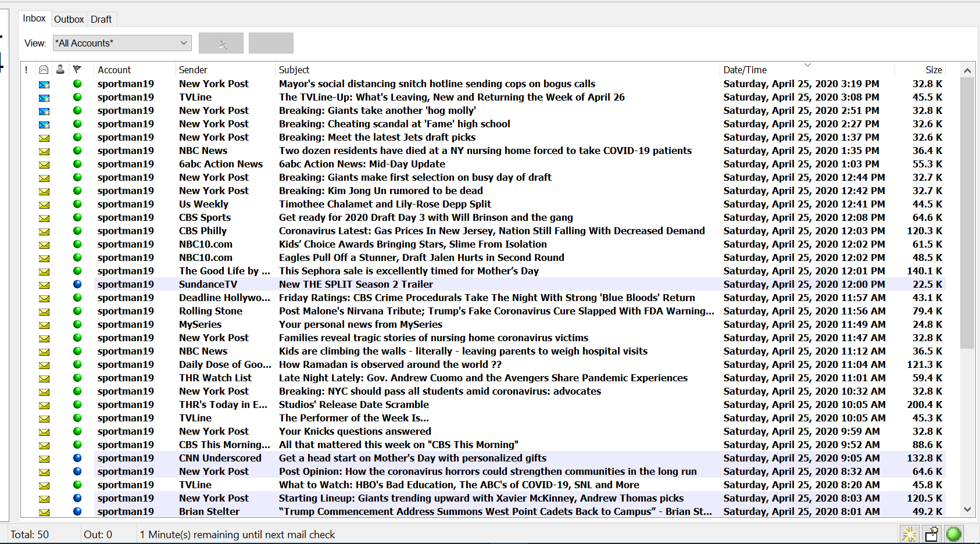Click blue status dot of Brian Stelter mail
Image resolution: width=980 pixels, height=544 pixels.
click(77, 511)
